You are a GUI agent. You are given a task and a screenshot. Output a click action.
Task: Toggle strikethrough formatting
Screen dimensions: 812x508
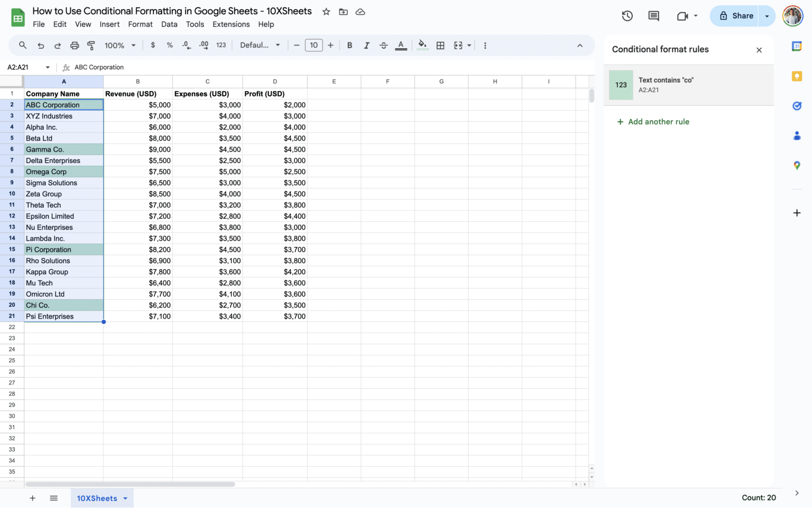point(383,46)
